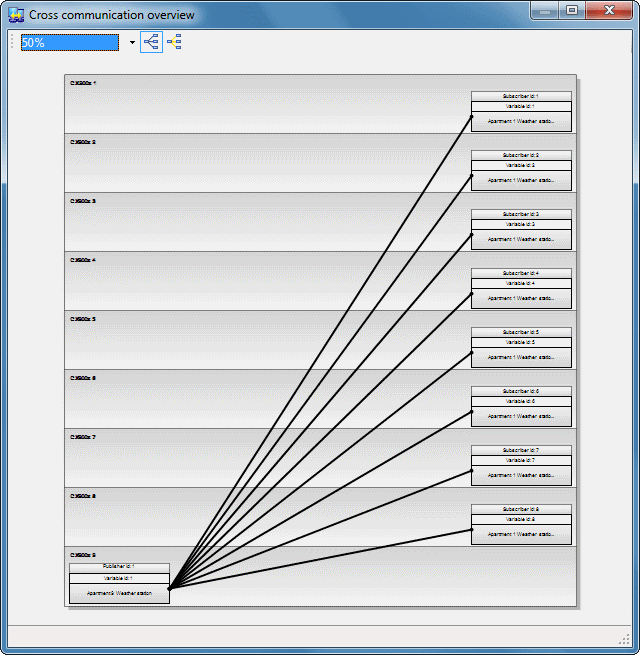Click the Publisher Id:1 header

coord(119,568)
